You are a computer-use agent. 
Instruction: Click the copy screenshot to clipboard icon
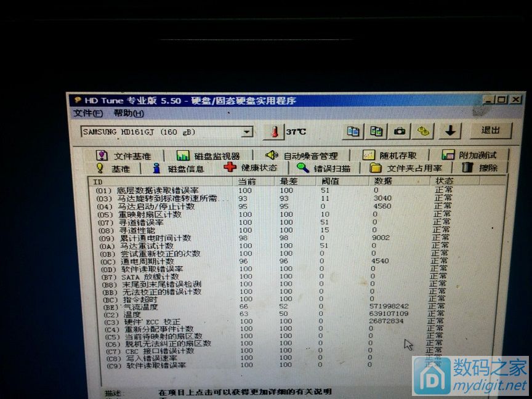376,131
